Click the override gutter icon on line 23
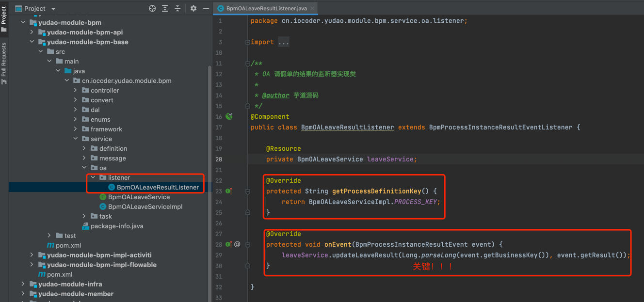 pos(229,191)
